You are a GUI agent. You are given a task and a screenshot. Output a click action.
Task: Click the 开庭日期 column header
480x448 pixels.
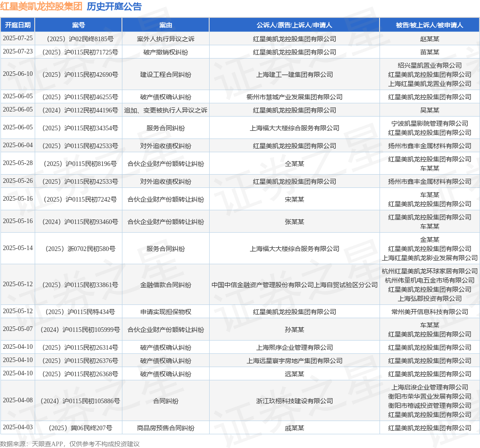[18, 25]
